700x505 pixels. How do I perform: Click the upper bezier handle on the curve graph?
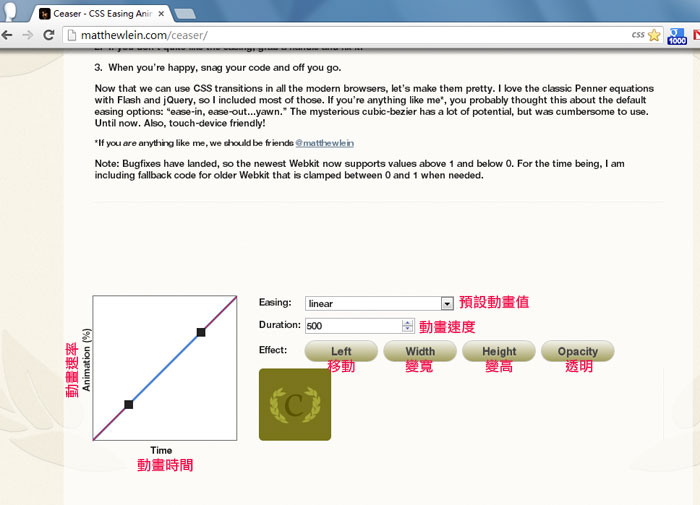[x=201, y=332]
